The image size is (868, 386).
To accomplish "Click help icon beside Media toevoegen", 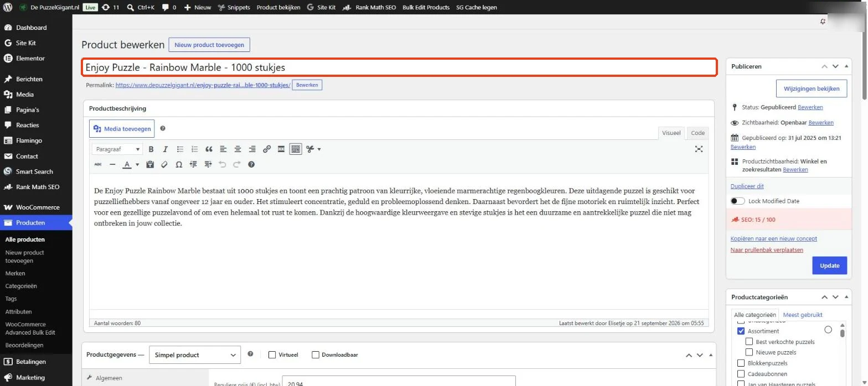I will pyautogui.click(x=163, y=128).
